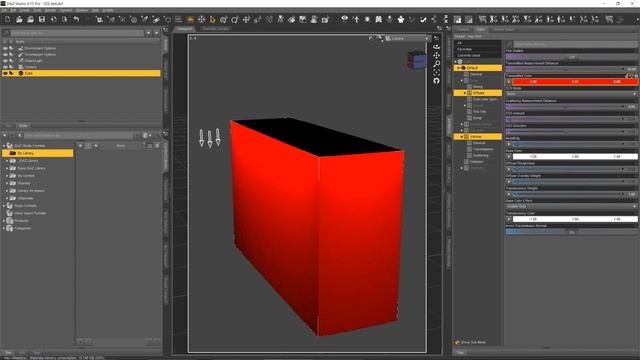The height and width of the screenshot is (360, 640).
Task: Click the viewport zoom magnifier icon
Action: click(436, 64)
